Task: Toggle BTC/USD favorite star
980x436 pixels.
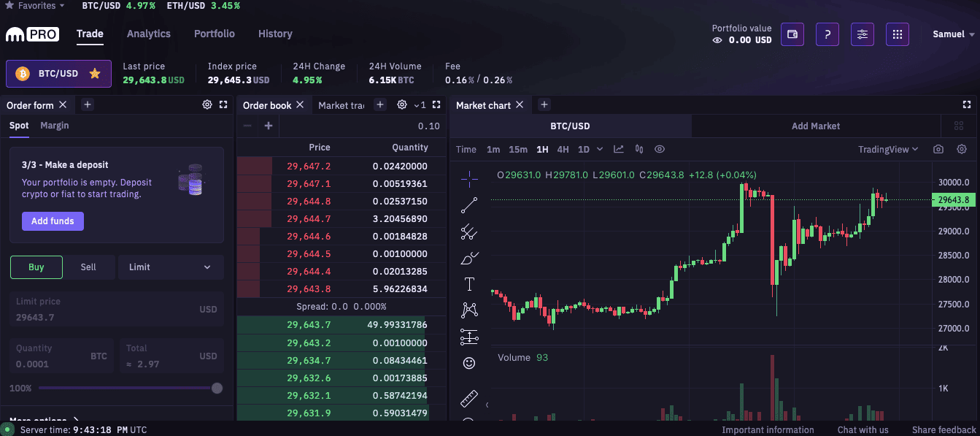Action: [x=94, y=74]
